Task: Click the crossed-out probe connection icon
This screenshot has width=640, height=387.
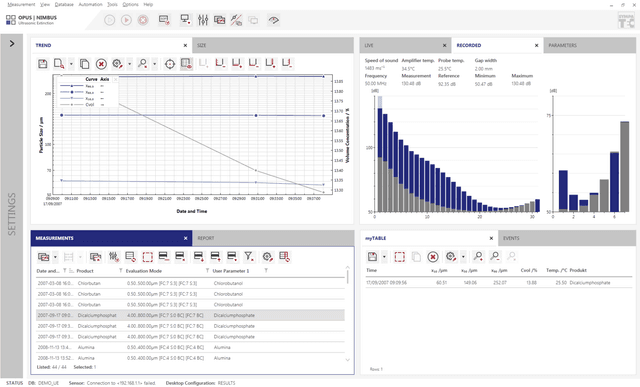Action: coord(236,20)
